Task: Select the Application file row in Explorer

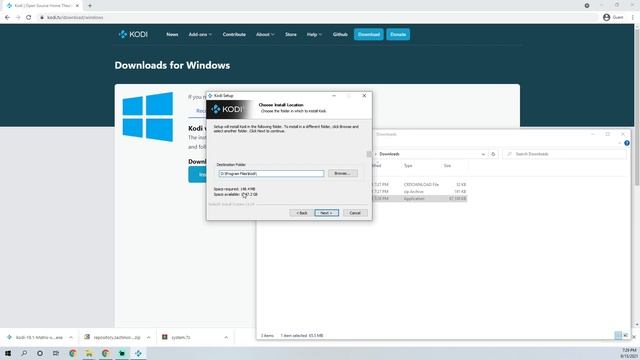Action: (420, 198)
